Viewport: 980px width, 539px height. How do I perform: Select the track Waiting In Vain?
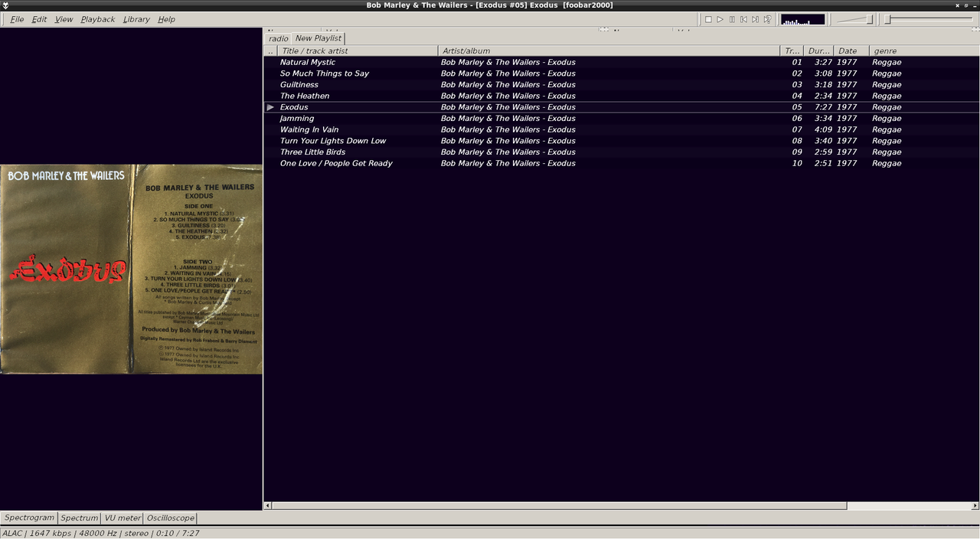click(x=621, y=129)
